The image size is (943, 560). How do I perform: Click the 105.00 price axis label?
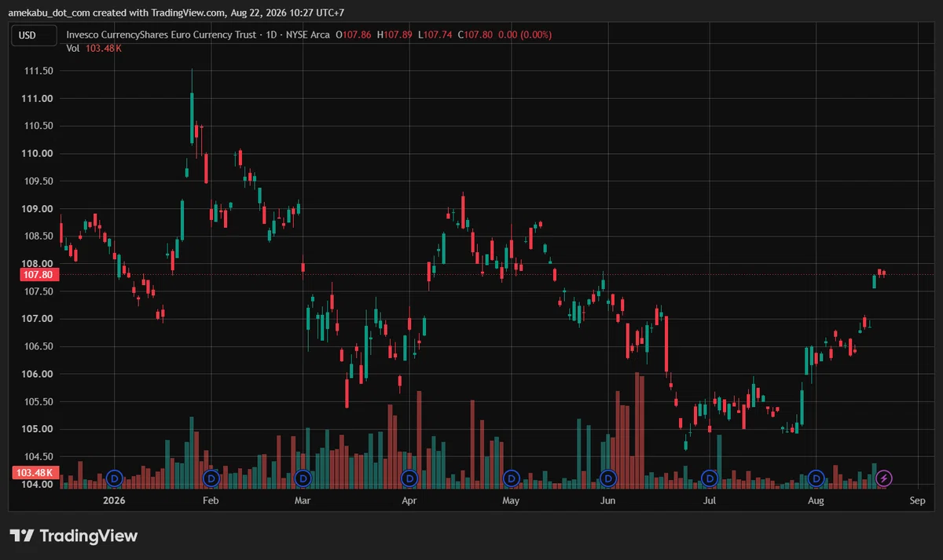point(39,429)
